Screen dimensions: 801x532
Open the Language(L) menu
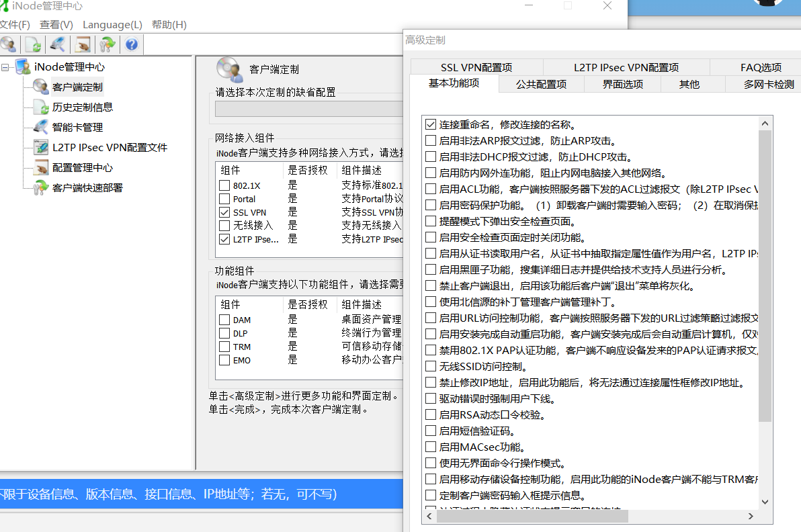coord(112,24)
